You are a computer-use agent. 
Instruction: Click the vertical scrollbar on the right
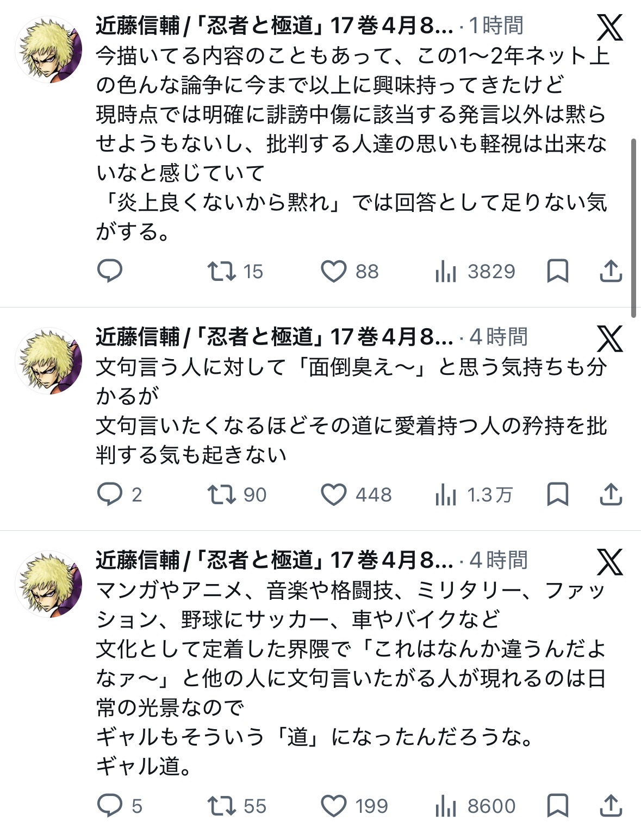click(633, 228)
